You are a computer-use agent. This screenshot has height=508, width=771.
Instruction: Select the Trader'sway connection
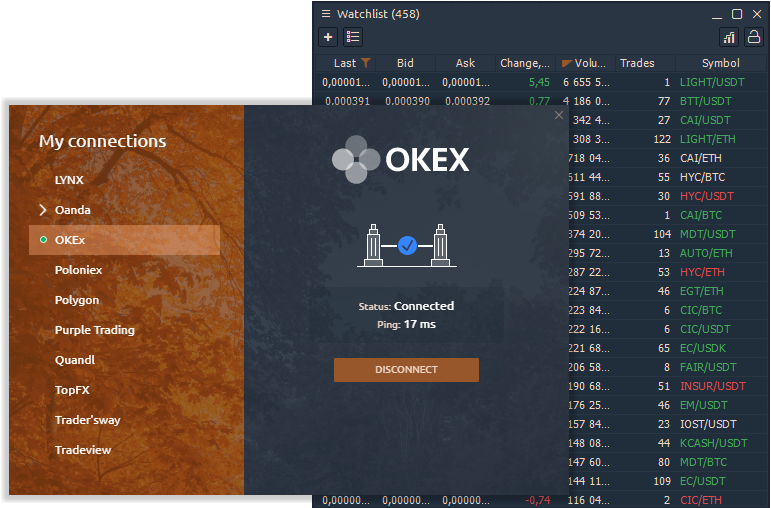[88, 420]
